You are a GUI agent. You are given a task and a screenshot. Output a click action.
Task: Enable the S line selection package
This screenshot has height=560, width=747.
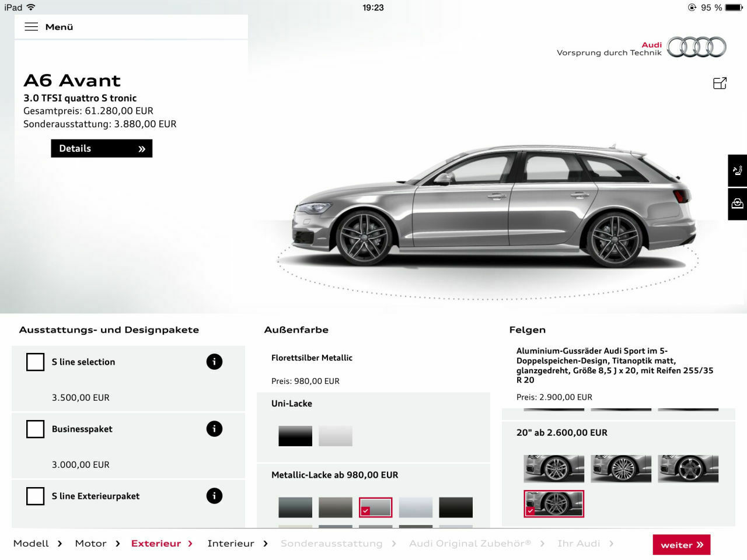pyautogui.click(x=35, y=362)
